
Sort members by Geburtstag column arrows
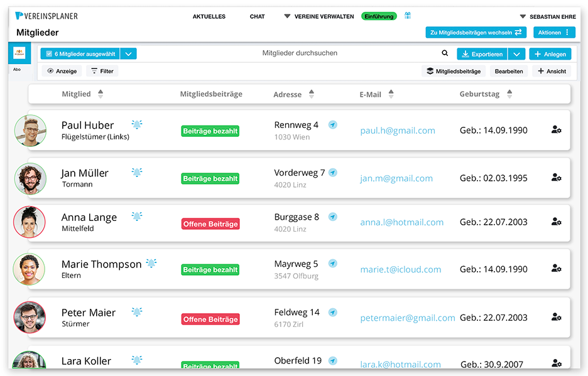click(509, 94)
